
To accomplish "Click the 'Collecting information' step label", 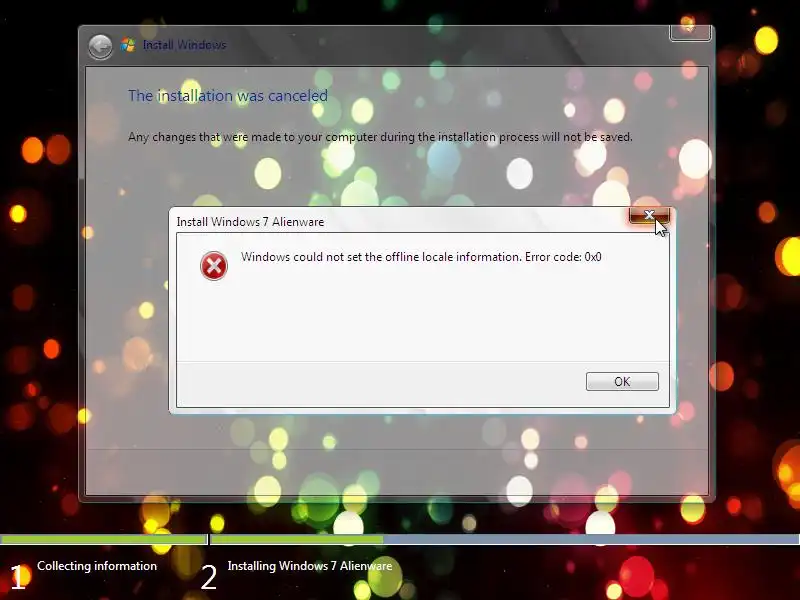I will pyautogui.click(x=97, y=566).
